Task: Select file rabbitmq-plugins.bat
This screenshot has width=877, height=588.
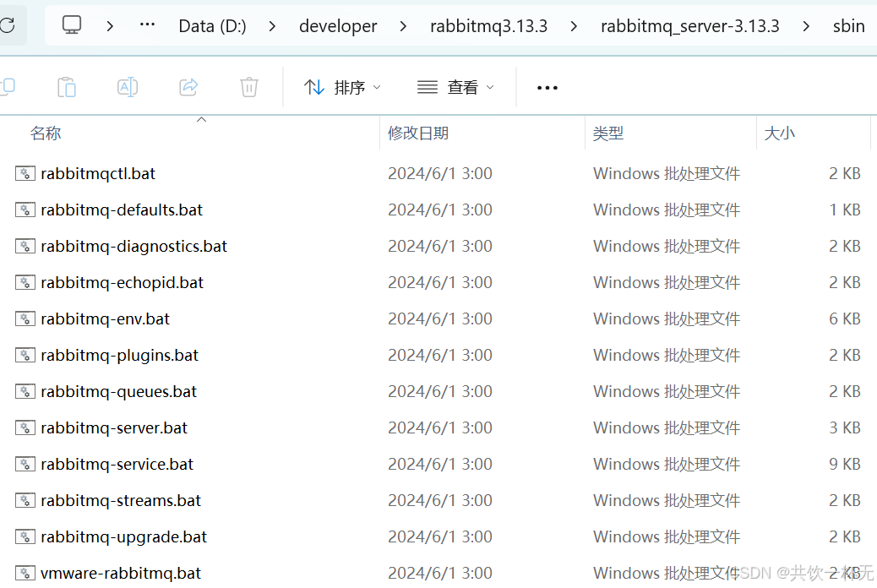Action: click(119, 356)
